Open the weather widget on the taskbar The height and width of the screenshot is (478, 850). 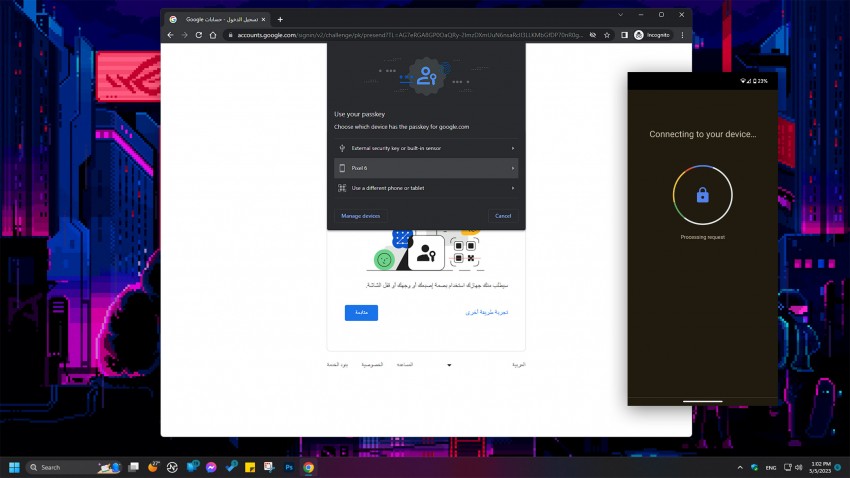point(153,467)
